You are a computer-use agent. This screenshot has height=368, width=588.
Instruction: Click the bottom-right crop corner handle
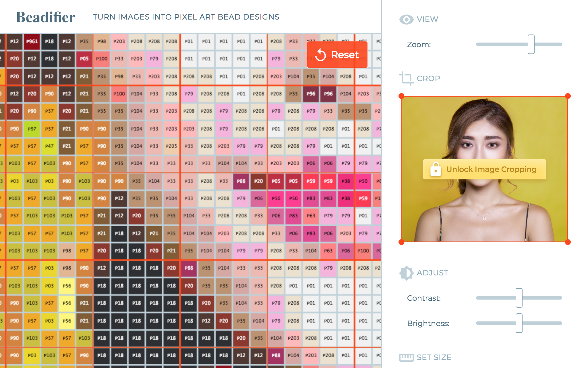tap(568, 242)
